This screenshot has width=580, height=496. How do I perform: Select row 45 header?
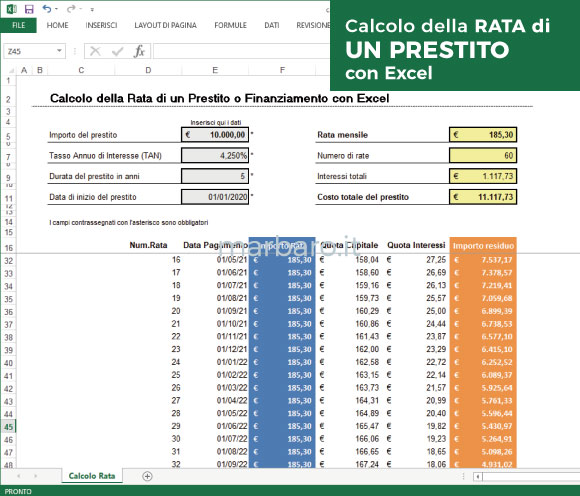[9, 427]
